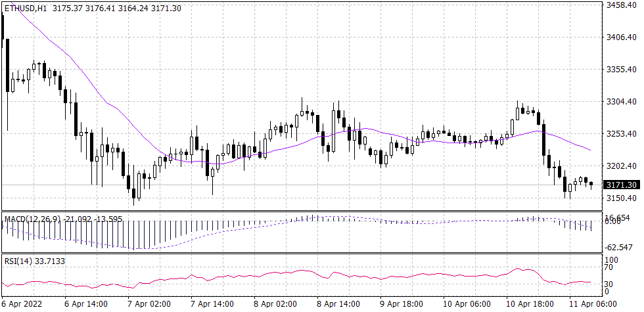This screenshot has height=312, width=644.
Task: Click the 3150.40 price axis label
Action: pyautogui.click(x=621, y=198)
